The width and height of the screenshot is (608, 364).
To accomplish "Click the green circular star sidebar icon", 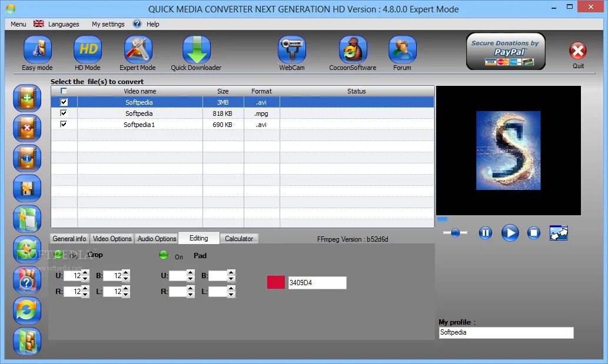I will (x=27, y=249).
